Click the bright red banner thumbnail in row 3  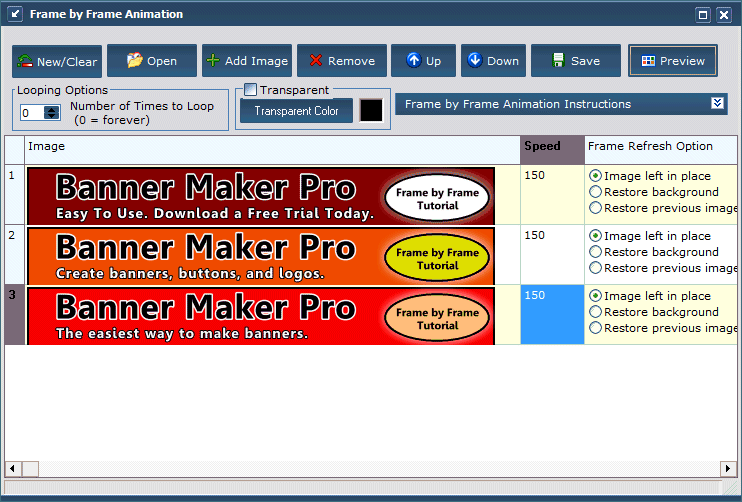tap(261, 316)
